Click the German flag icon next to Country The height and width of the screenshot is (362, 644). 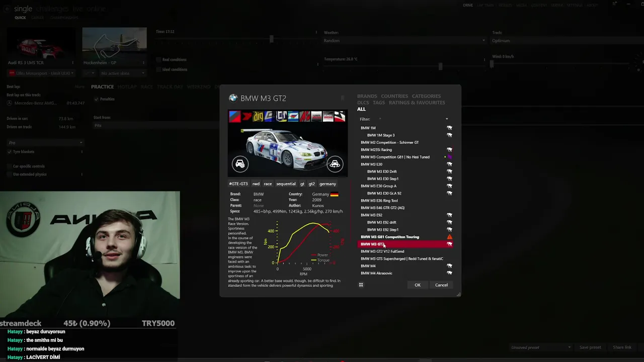[334, 194]
